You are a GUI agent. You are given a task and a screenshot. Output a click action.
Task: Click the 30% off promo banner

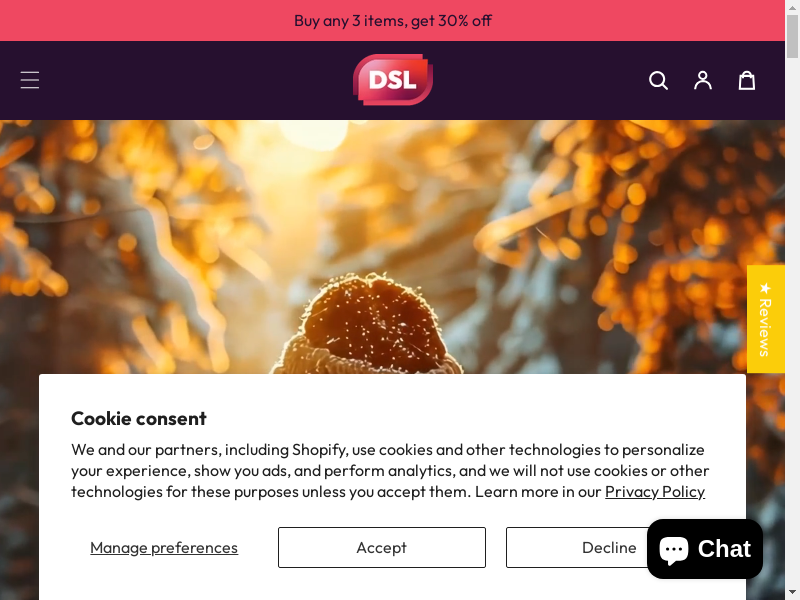click(392, 20)
